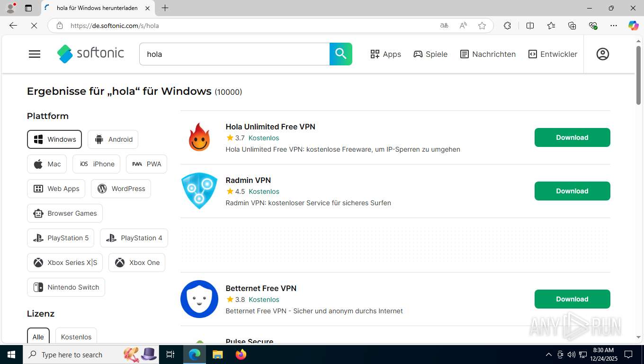Screen dimensions: 644x364
Task: Open the Windows Start menu
Action: coord(11,355)
